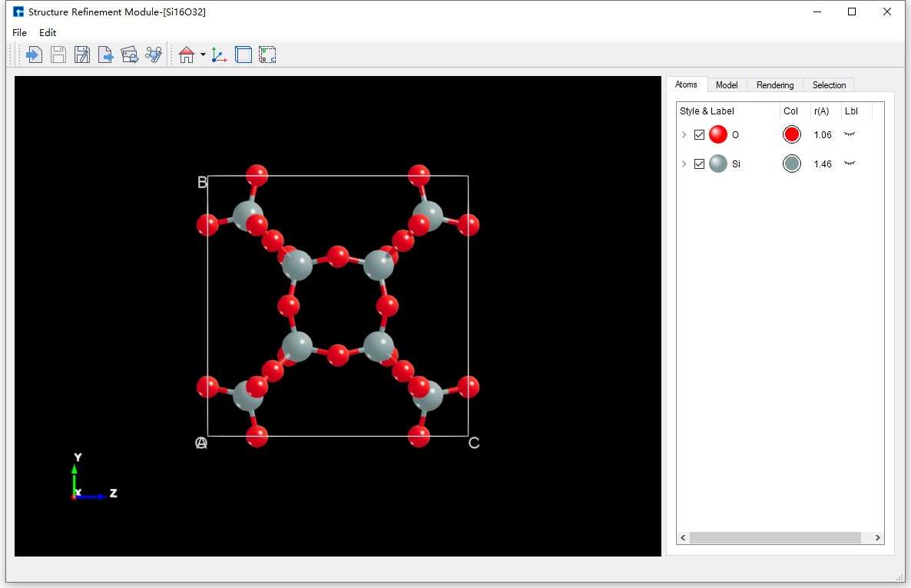Uncheck the Si atom visibility checkbox
This screenshot has height=588, width=911.
coord(698,164)
